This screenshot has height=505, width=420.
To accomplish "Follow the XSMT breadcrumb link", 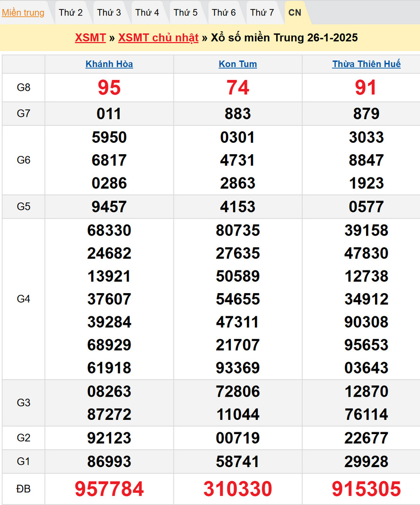I will click(90, 38).
